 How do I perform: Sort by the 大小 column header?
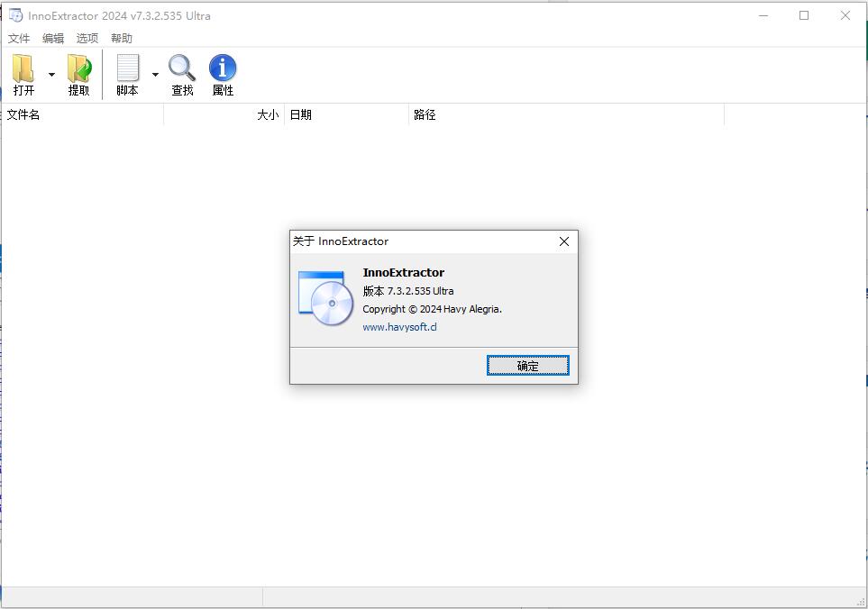pyautogui.click(x=224, y=115)
